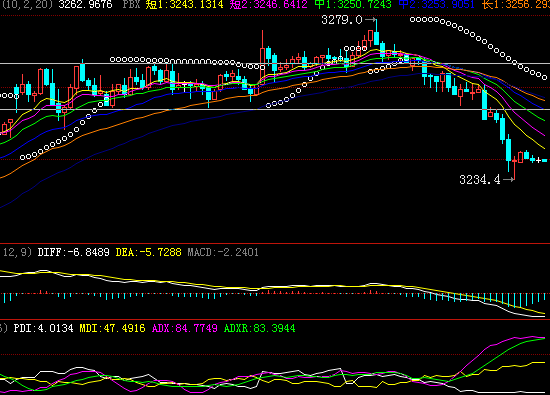The height and width of the screenshot is (395, 550).
Task: Select the magenta ADX value label
Action: point(185,328)
